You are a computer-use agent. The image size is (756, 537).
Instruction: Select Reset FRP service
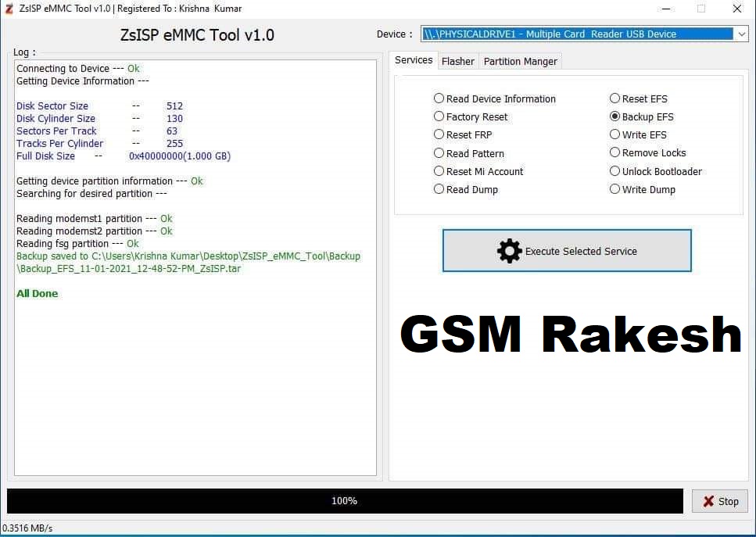439,134
